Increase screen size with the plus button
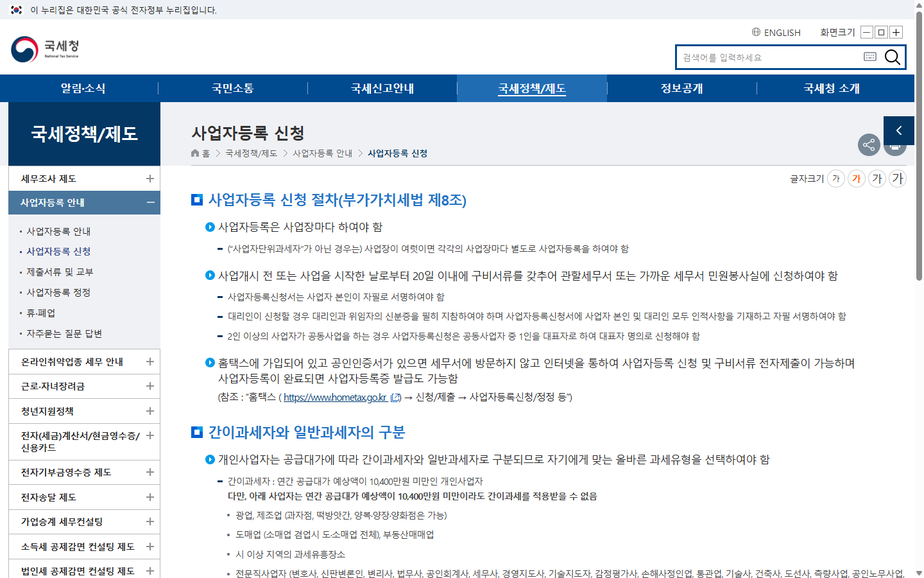The width and height of the screenshot is (924, 578). point(896,32)
